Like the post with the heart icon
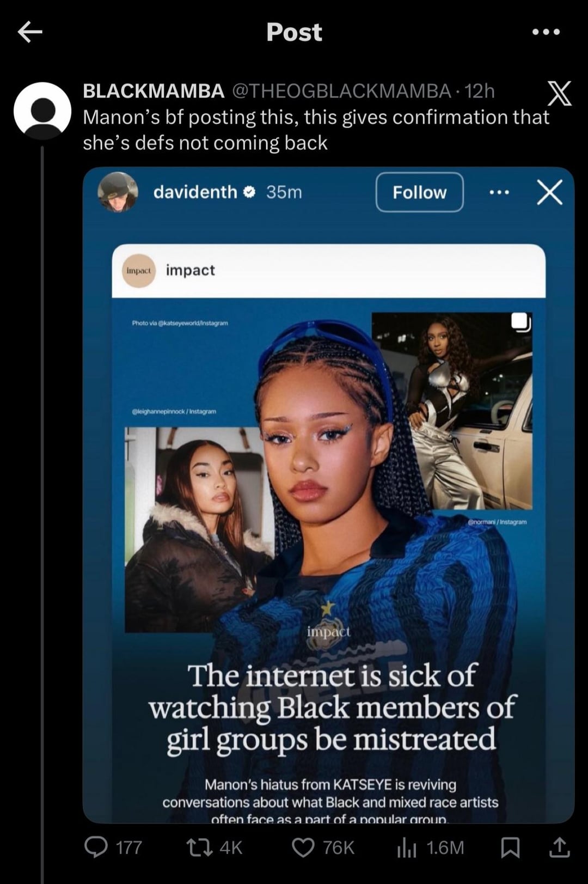The height and width of the screenshot is (884, 588). coord(303,848)
